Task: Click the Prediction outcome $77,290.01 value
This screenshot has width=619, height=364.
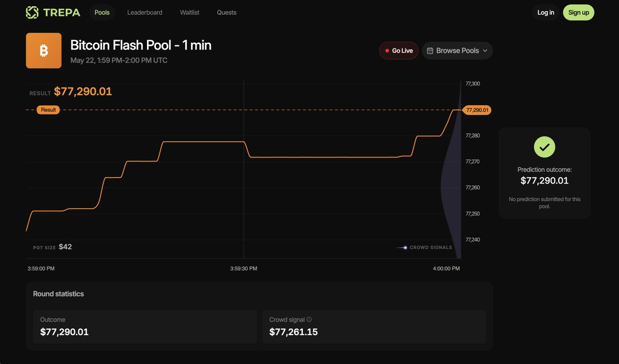Action: pyautogui.click(x=544, y=180)
